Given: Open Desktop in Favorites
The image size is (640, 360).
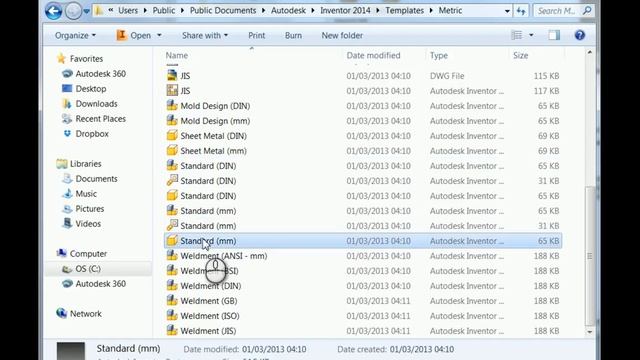Looking at the screenshot, I should [91, 89].
